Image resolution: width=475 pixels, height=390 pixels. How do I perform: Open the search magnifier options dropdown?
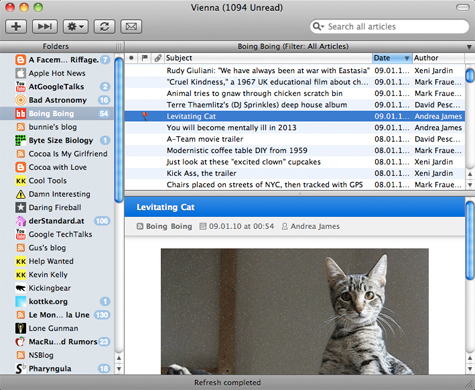coord(318,26)
